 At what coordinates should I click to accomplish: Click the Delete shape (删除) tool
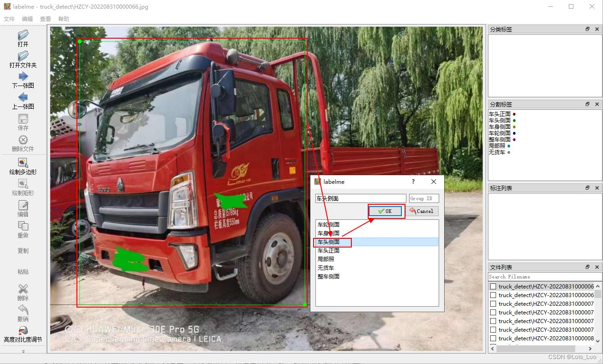point(23,292)
